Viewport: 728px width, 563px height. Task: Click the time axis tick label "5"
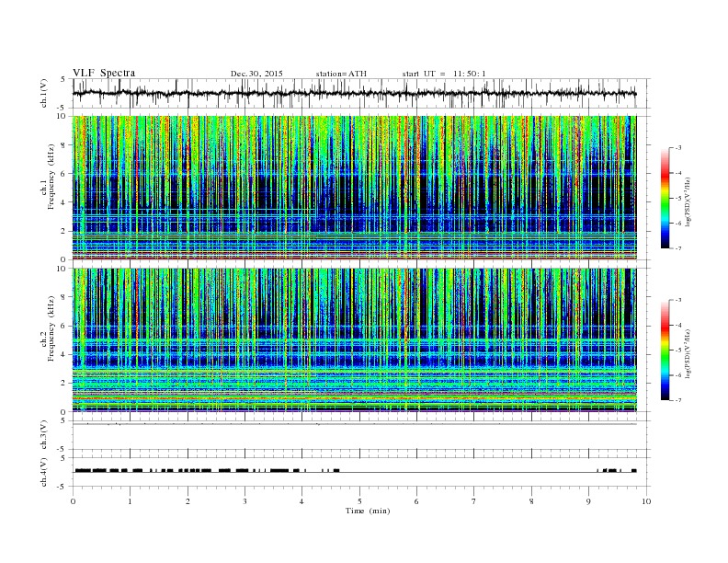359,501
